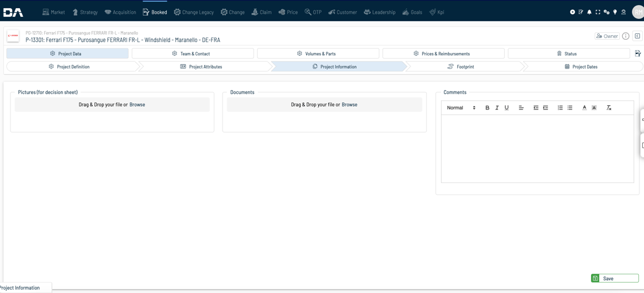
Task: Click the PG-12710 project group breadcrumb
Action: point(82,32)
